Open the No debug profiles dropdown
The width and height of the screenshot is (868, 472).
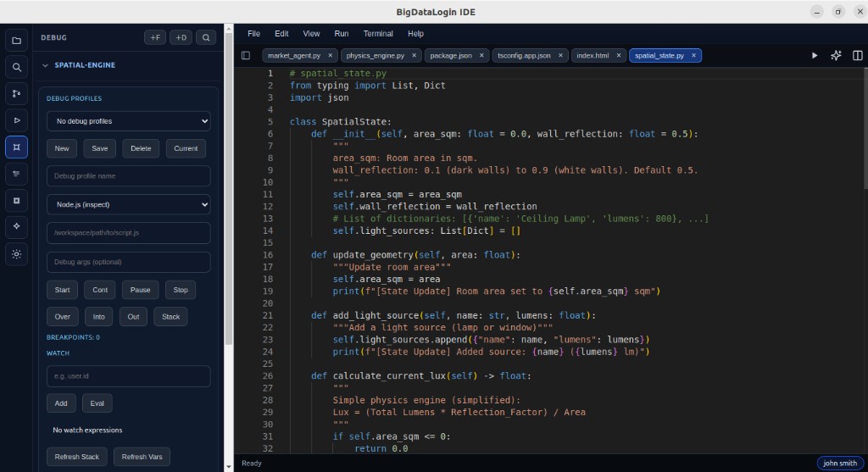click(129, 121)
